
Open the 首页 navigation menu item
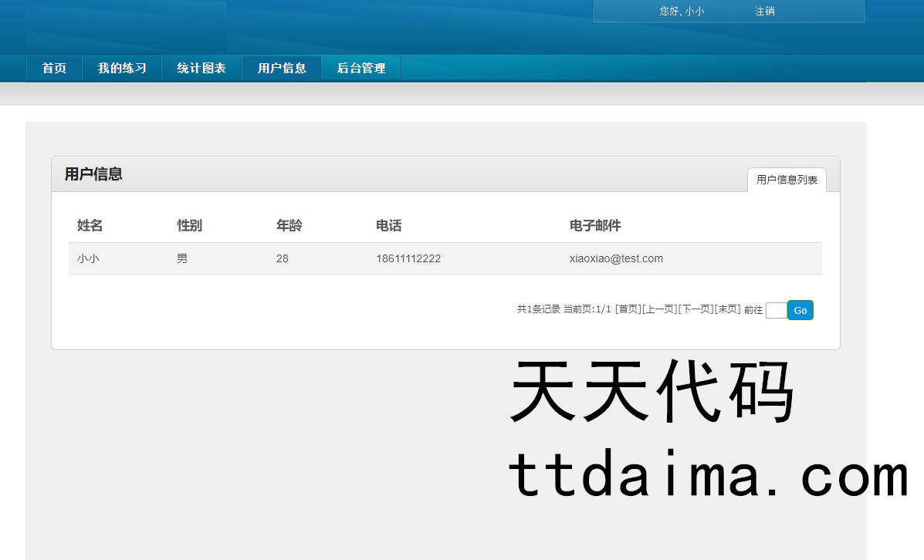pos(54,68)
